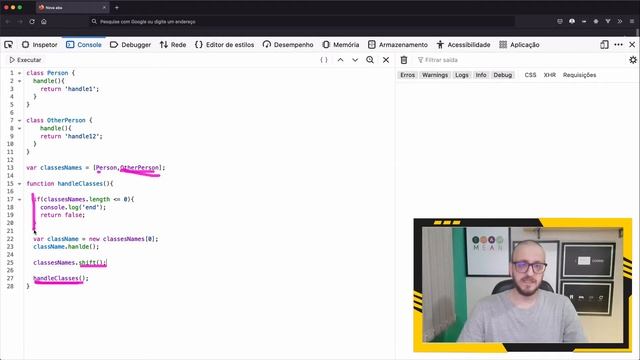
Task: Go to next expression with down arrow
Action: click(355, 60)
